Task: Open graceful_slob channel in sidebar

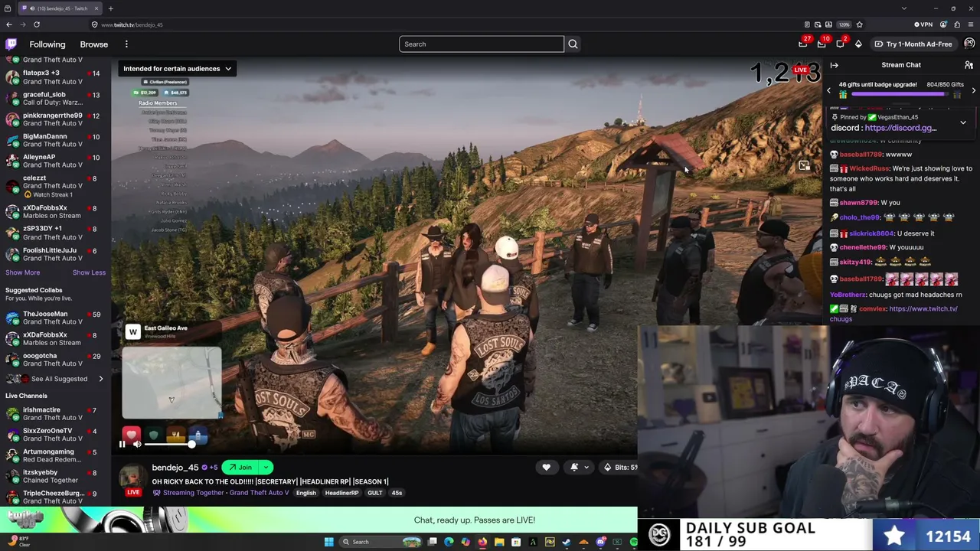Action: (54, 99)
